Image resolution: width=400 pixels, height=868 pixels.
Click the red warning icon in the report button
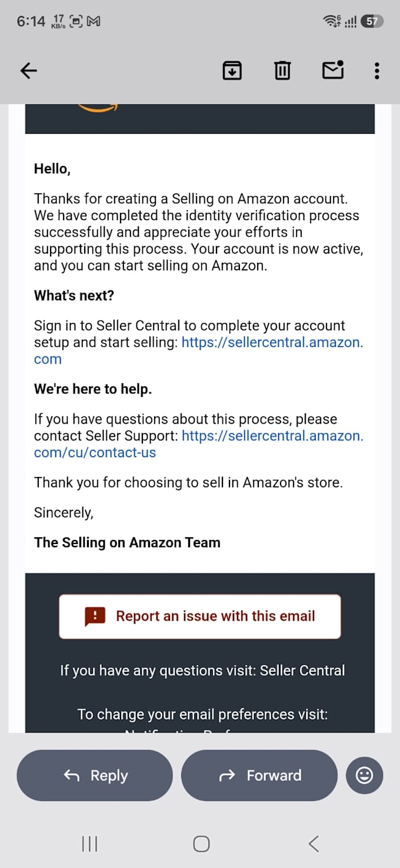[x=95, y=617]
